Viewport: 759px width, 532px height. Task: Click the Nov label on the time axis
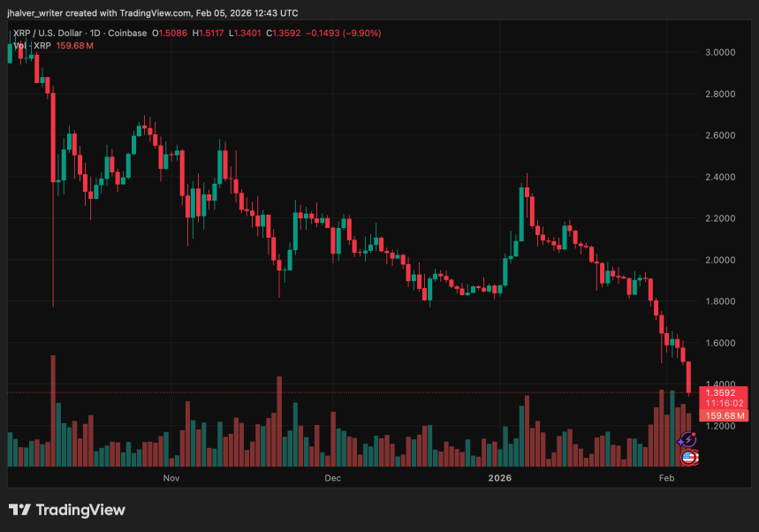pos(171,478)
